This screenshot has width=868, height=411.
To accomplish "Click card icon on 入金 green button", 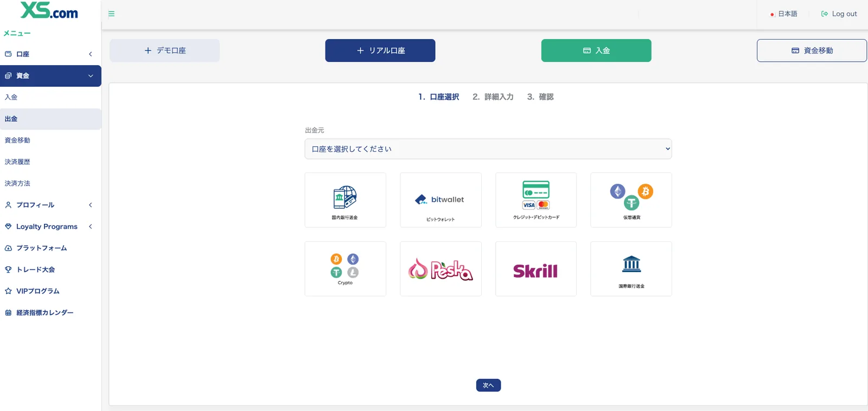I will click(586, 50).
